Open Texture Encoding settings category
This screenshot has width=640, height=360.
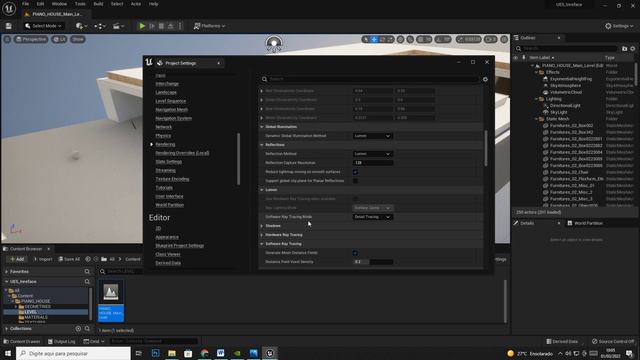pos(172,179)
